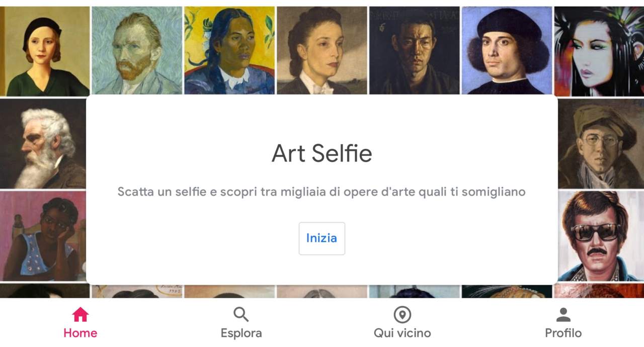Open the profile portrait of white-bearded old man
The width and height of the screenshot is (644, 347).
43,144
